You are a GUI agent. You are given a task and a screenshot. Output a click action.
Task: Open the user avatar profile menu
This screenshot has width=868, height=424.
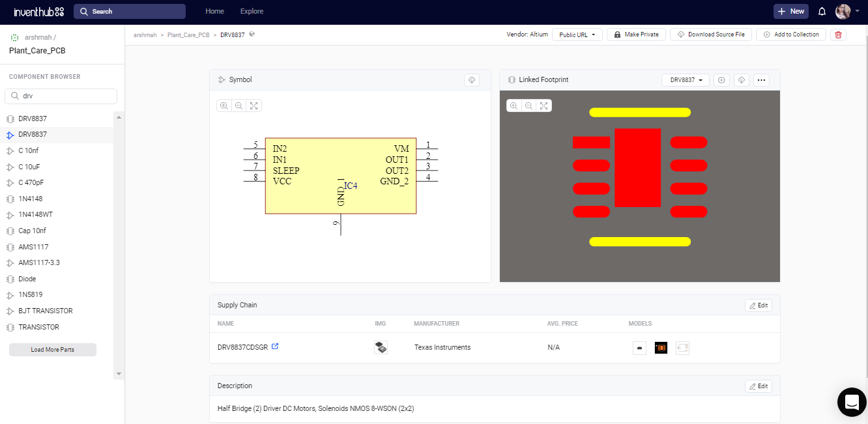[846, 11]
